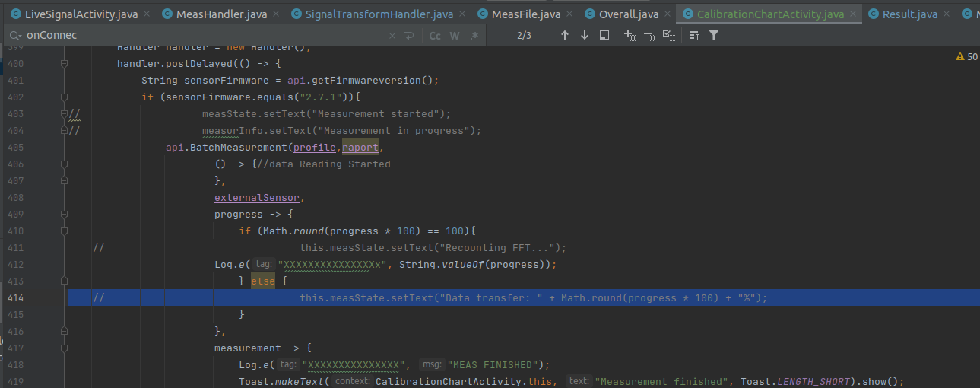Unselect the last selected occurrence

(x=649, y=36)
